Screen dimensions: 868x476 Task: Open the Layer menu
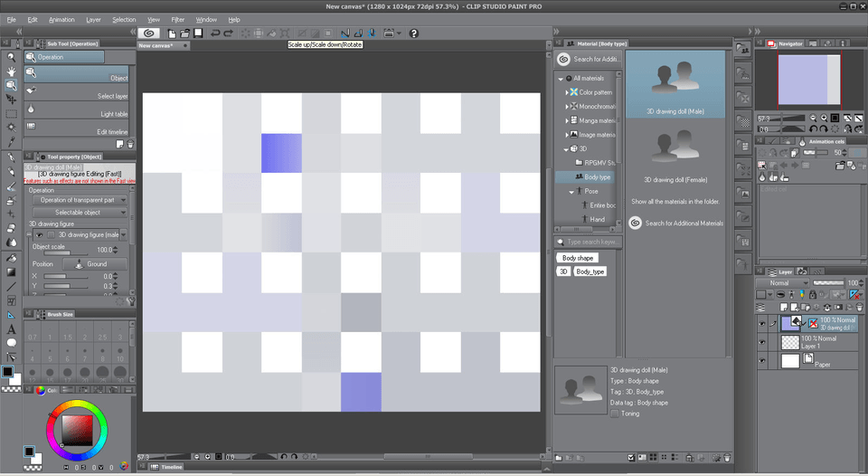click(x=93, y=19)
